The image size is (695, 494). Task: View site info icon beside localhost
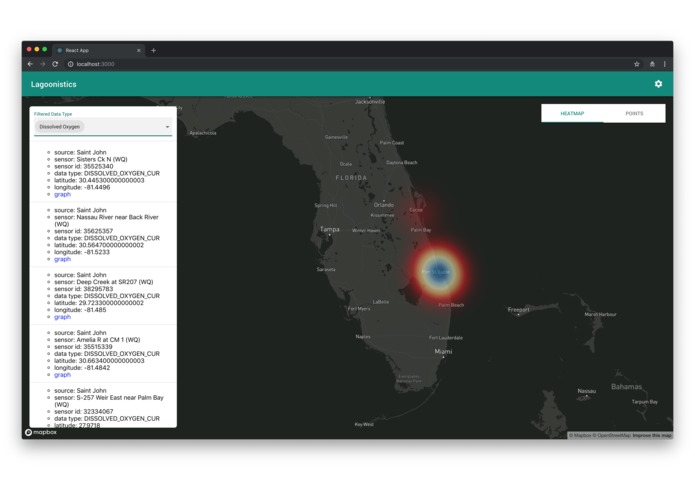pos(70,64)
